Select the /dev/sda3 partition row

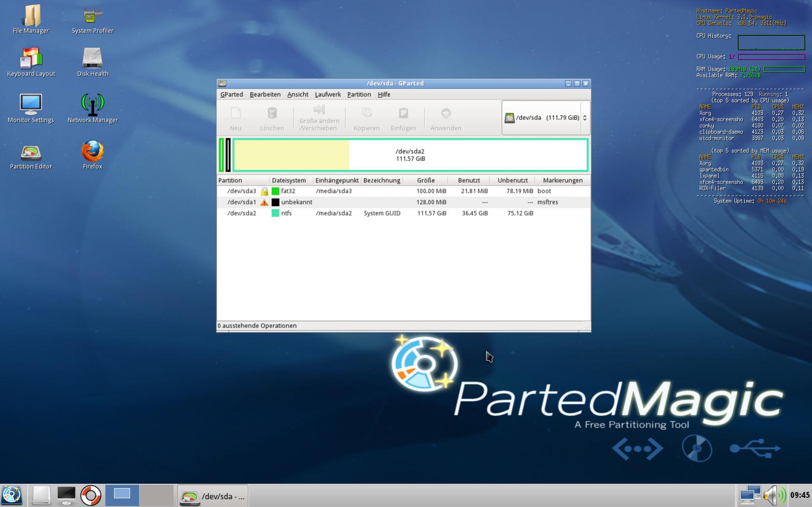click(403, 191)
